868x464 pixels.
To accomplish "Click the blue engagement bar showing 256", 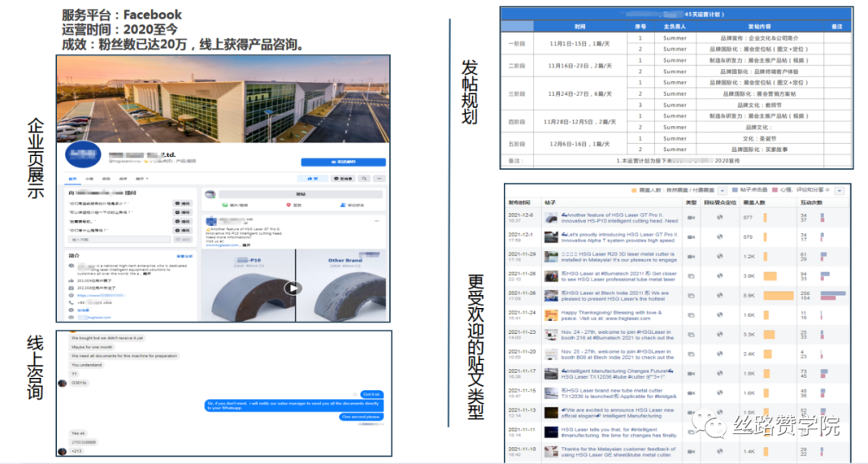I will (x=833, y=294).
